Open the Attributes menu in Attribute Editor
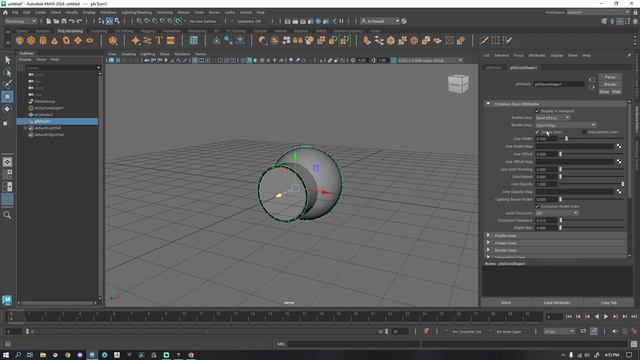Viewport: 640px width, 360px height. pyautogui.click(x=537, y=56)
